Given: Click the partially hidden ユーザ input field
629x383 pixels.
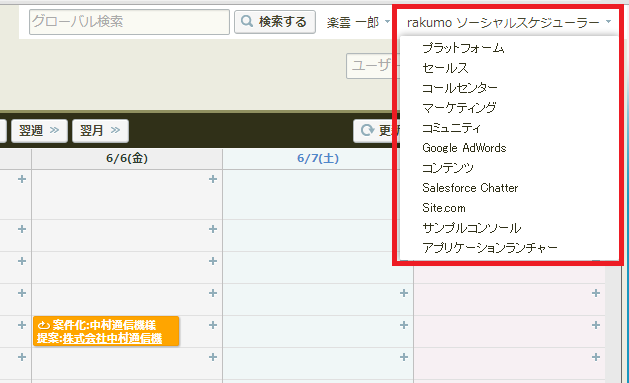Looking at the screenshot, I should tap(370, 66).
